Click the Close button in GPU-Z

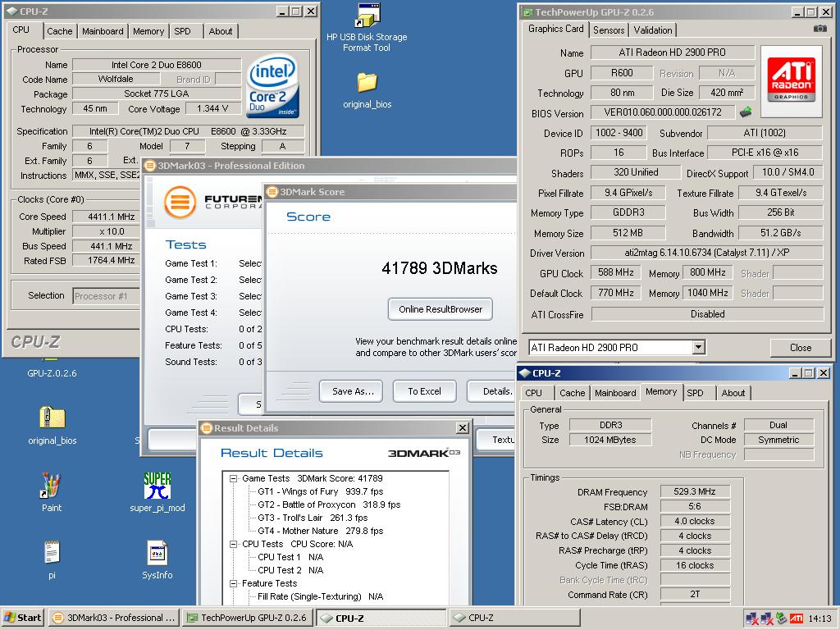click(x=801, y=347)
